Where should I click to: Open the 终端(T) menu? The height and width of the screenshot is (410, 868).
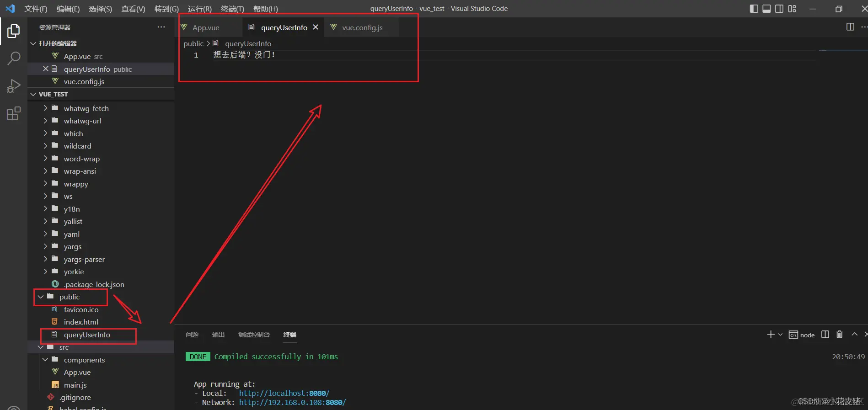pyautogui.click(x=232, y=9)
